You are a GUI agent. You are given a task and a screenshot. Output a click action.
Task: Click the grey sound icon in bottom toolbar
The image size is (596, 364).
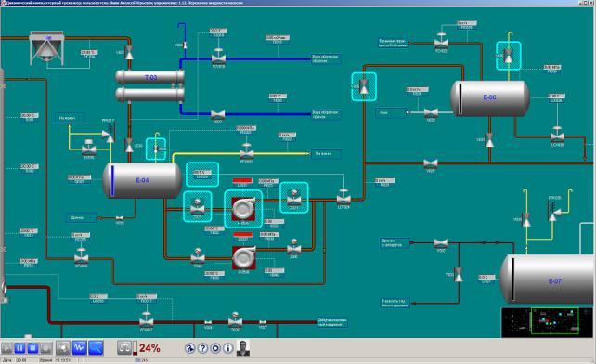pyautogui.click(x=63, y=347)
